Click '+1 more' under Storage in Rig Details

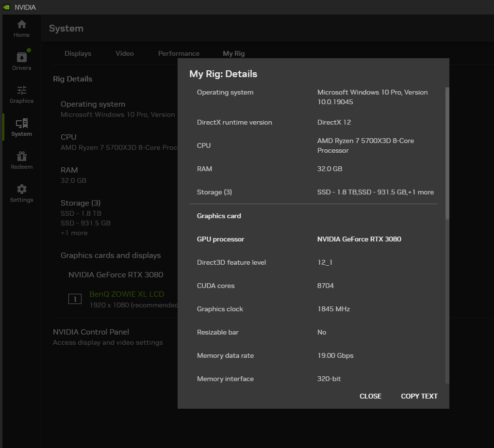pos(74,233)
